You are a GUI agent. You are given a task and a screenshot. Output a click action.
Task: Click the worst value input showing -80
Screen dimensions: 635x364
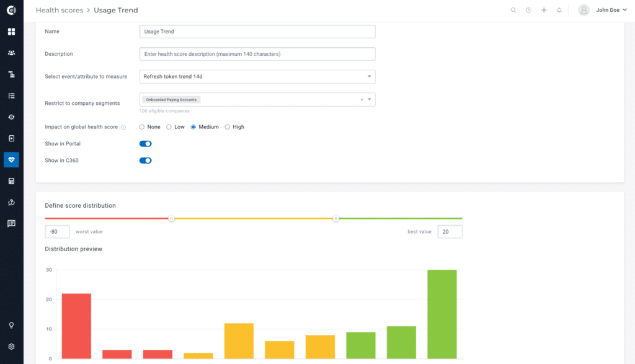(57, 231)
